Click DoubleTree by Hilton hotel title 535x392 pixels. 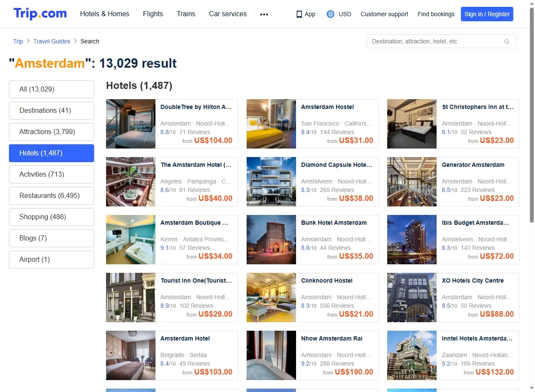pos(196,107)
